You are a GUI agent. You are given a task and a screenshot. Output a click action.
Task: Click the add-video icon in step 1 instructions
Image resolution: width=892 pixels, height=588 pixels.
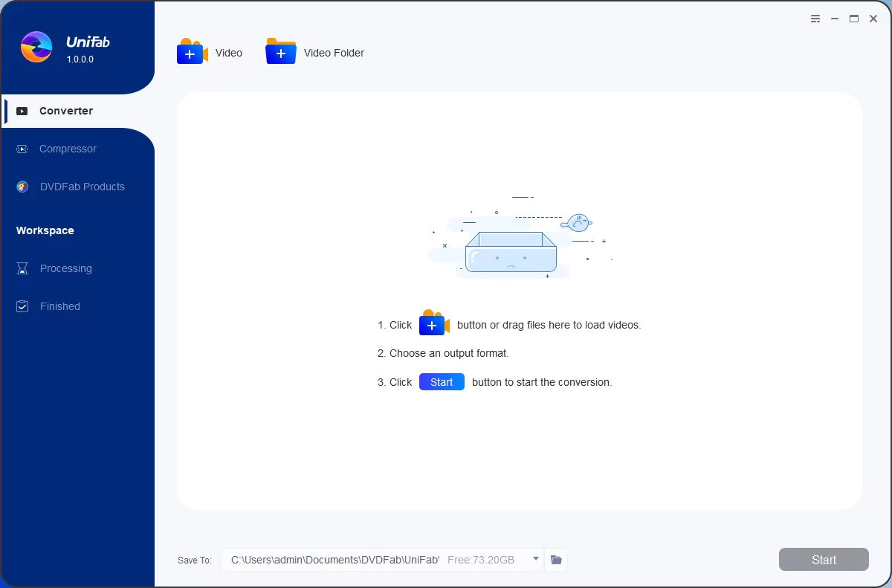point(433,323)
